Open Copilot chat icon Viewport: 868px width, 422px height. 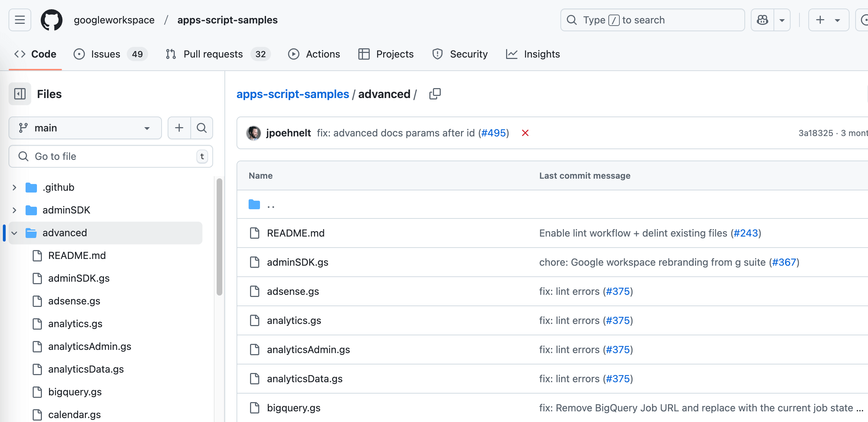[763, 20]
